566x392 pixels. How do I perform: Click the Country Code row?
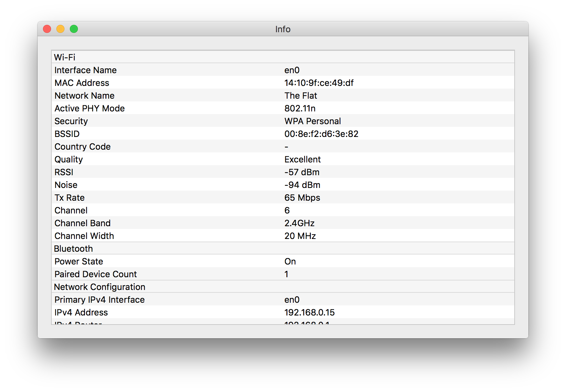[x=82, y=146]
